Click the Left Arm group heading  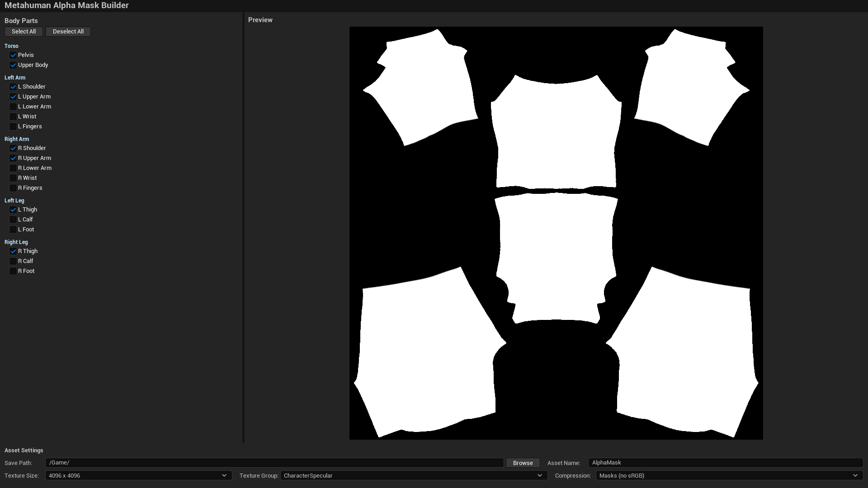point(15,78)
